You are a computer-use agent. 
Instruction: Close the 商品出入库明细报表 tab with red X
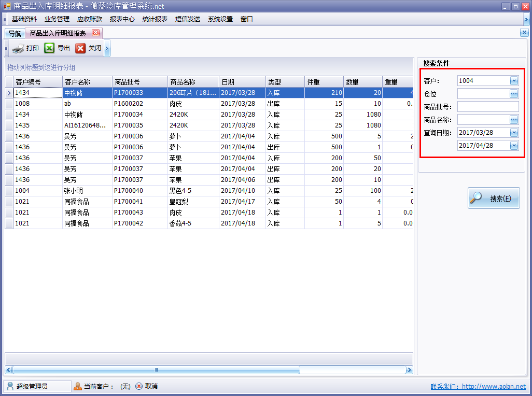click(95, 33)
